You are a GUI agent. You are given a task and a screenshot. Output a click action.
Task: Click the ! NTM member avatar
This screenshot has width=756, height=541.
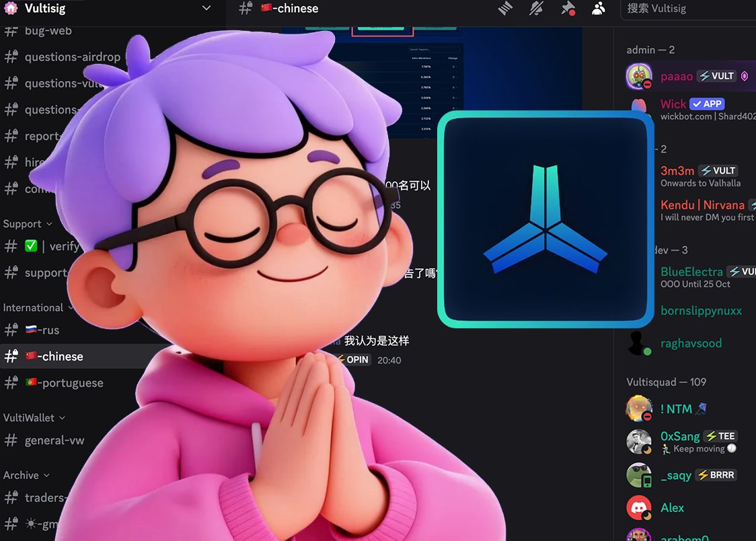pos(639,409)
